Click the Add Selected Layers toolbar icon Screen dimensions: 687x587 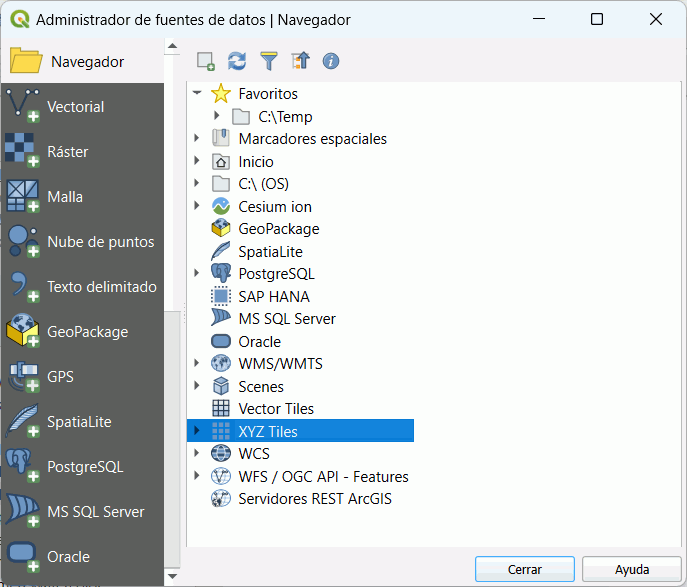coord(205,61)
